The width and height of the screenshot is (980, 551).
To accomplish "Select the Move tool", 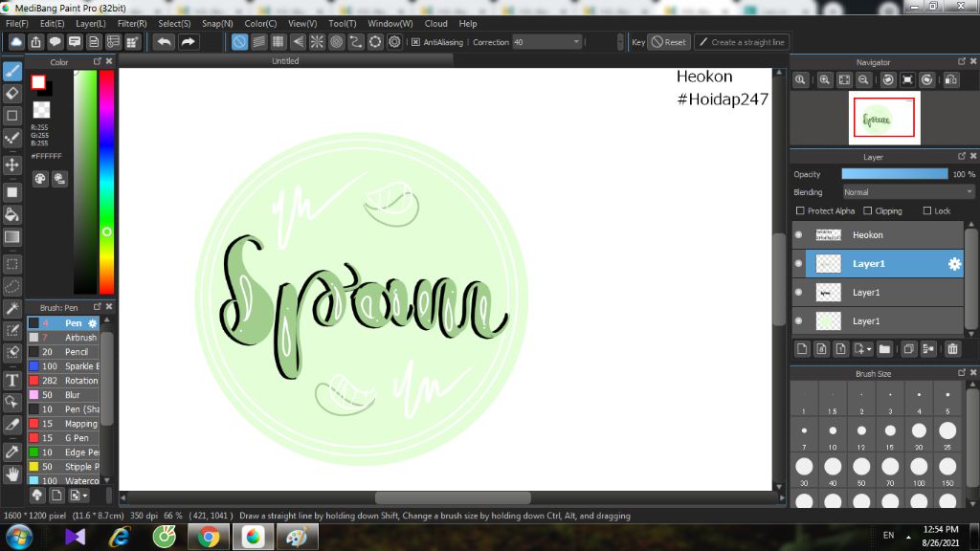I will pos(11,165).
